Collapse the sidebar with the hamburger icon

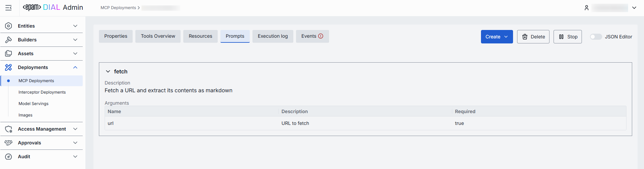click(8, 8)
